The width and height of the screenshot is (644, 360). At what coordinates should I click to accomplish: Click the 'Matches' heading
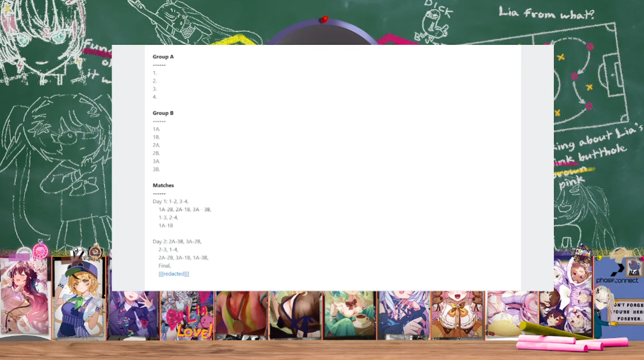163,185
